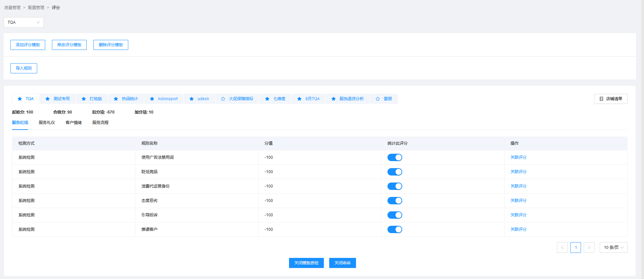644x279 pixels.
Task: Click 导入规则 button
Action: click(x=24, y=68)
